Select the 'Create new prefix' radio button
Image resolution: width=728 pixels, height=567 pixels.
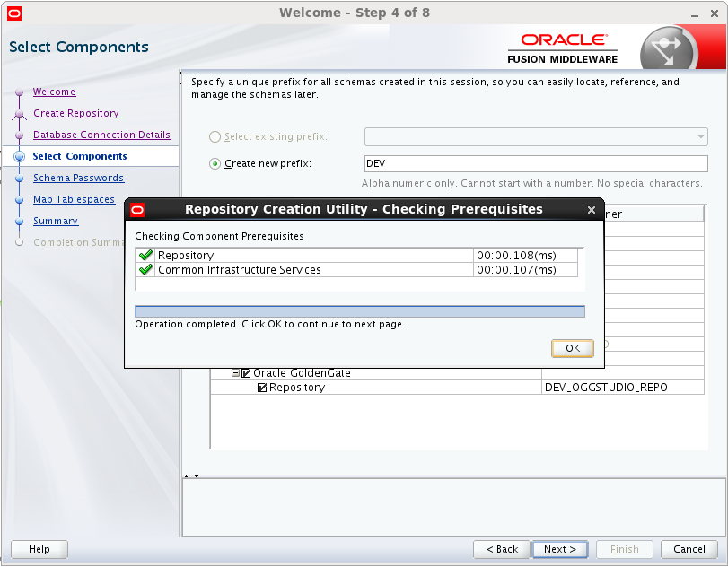[215, 164]
